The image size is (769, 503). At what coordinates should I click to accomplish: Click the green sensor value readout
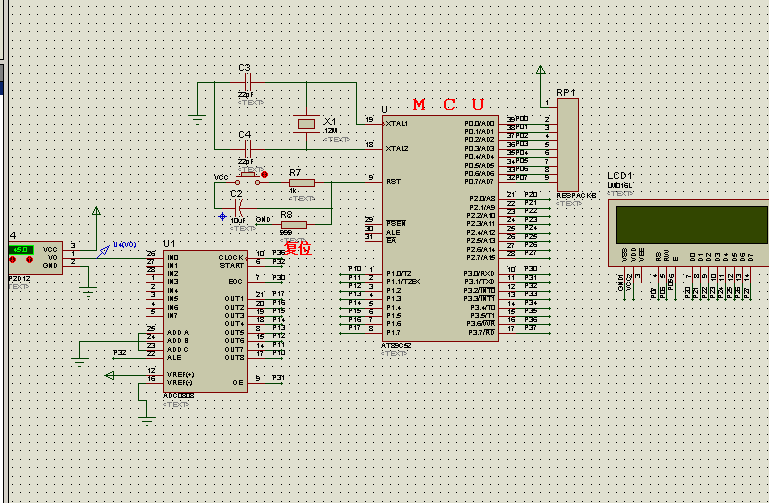(x=21, y=250)
